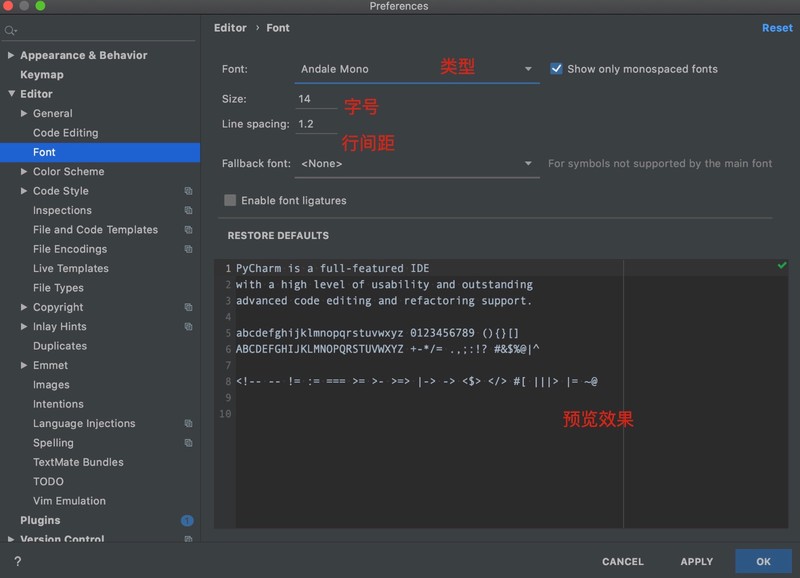Select the Font settings page
The height and width of the screenshot is (578, 800).
[100, 152]
